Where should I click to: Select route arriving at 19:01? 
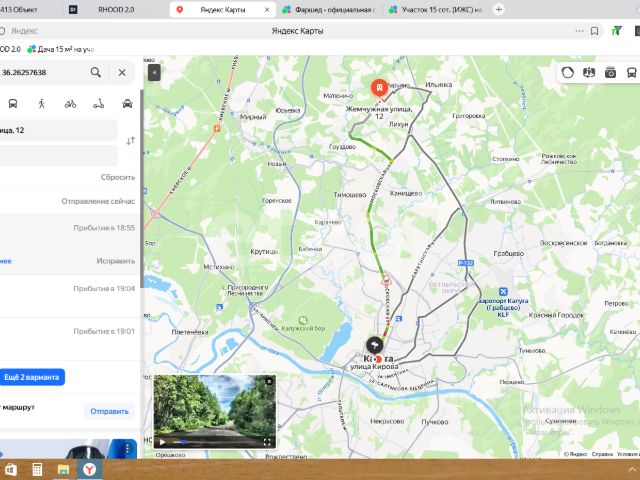tap(70, 339)
